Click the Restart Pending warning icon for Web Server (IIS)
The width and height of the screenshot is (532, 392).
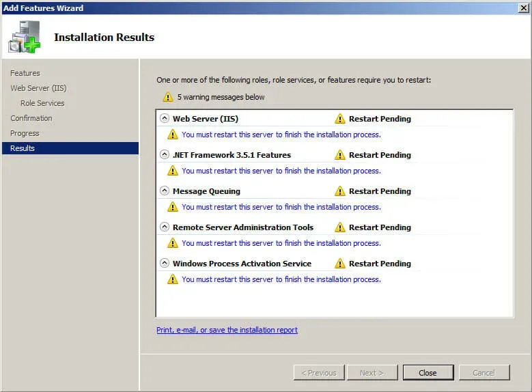pos(339,119)
